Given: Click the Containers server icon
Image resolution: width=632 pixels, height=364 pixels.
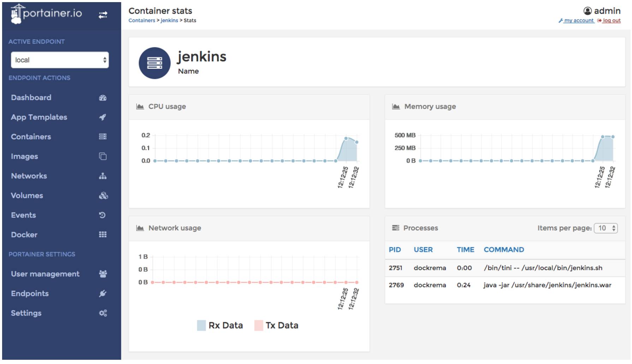Looking at the screenshot, I should tap(103, 136).
